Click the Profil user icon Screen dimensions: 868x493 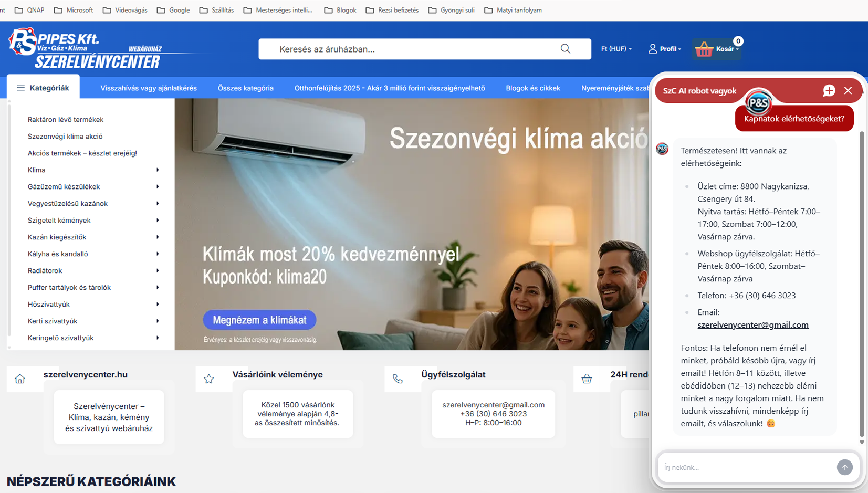(x=652, y=49)
